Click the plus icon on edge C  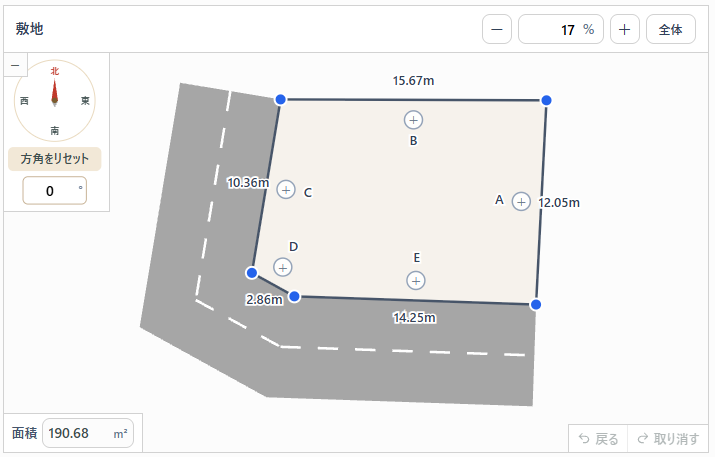click(x=286, y=190)
